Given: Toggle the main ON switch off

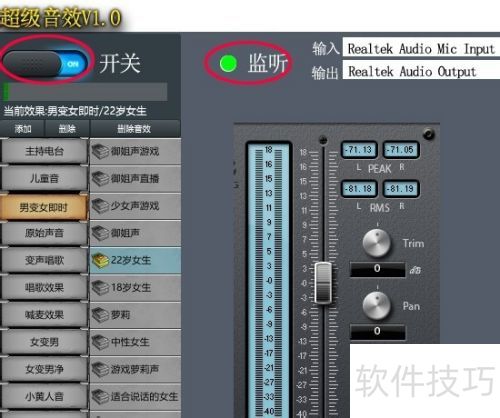Looking at the screenshot, I should pos(44,63).
